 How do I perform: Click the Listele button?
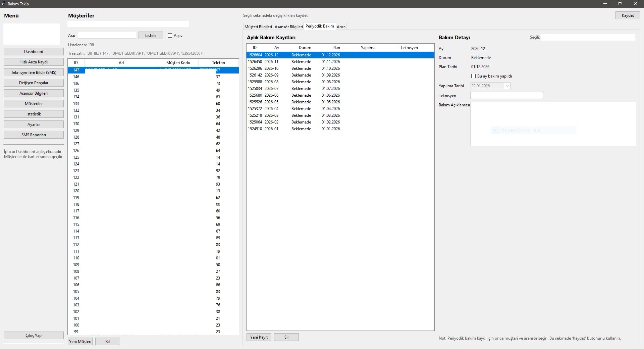click(x=151, y=36)
